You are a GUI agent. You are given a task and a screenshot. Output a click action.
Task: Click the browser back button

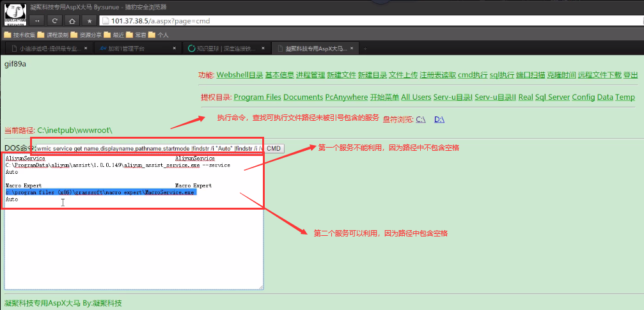coord(36,20)
